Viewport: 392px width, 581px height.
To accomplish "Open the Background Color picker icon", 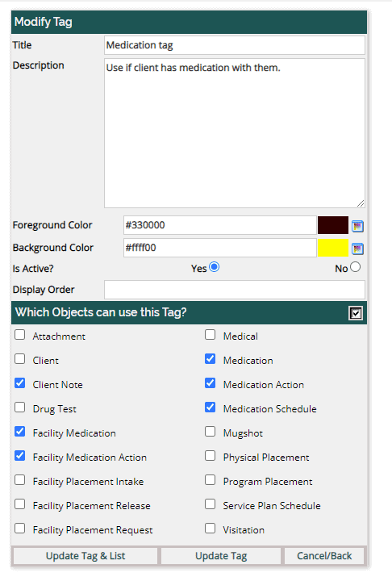I will click(x=357, y=249).
